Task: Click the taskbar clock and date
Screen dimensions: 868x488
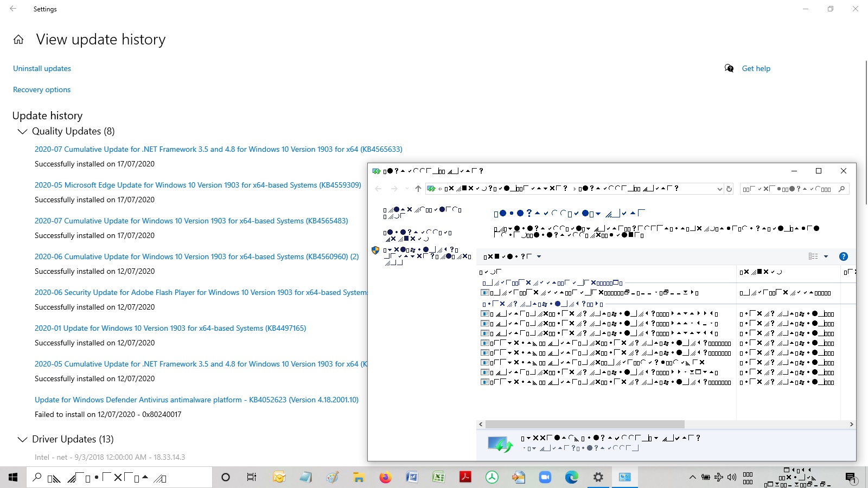Action: [797, 477]
